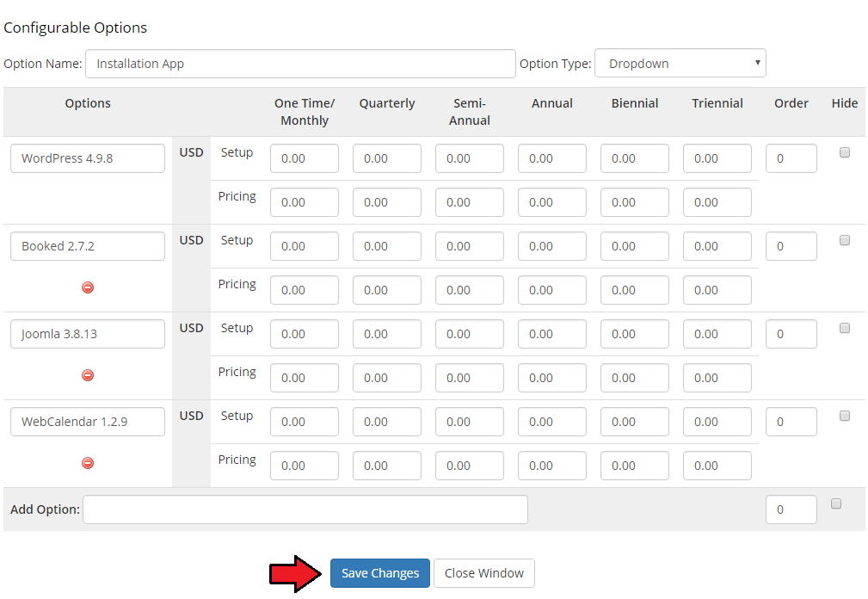Select WordPress Pricing Annual field
Viewport: 868px width, 599px height.
click(x=552, y=202)
